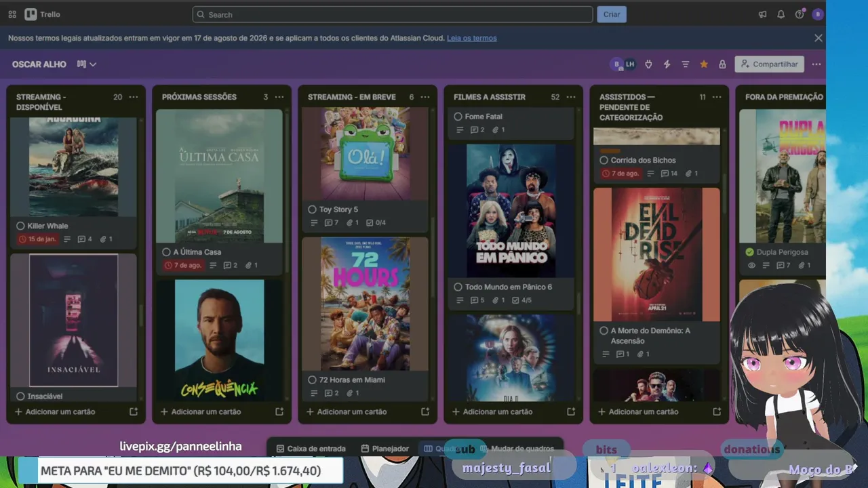Mark Insaciável card complete
Viewport: 868px width, 488px height.
click(x=20, y=396)
